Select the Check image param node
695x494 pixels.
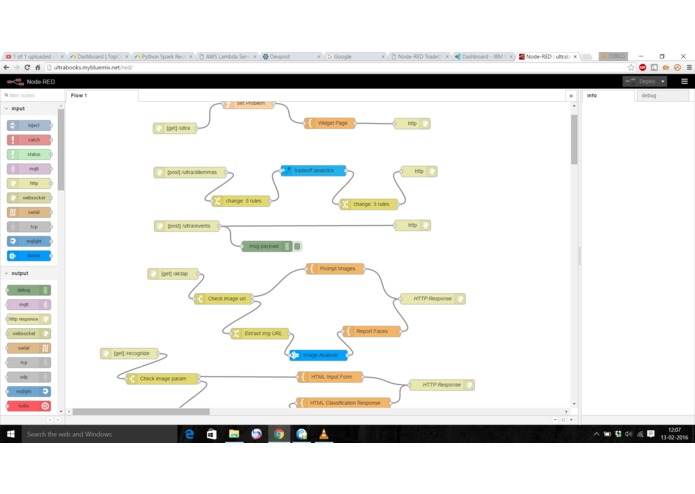163,379
